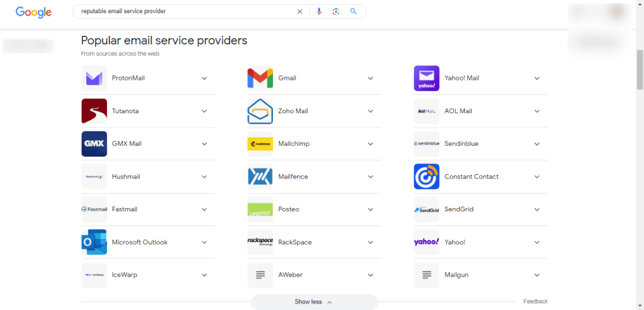Select the Tutanota provider name
The height and width of the screenshot is (310, 644).
pyautogui.click(x=125, y=111)
